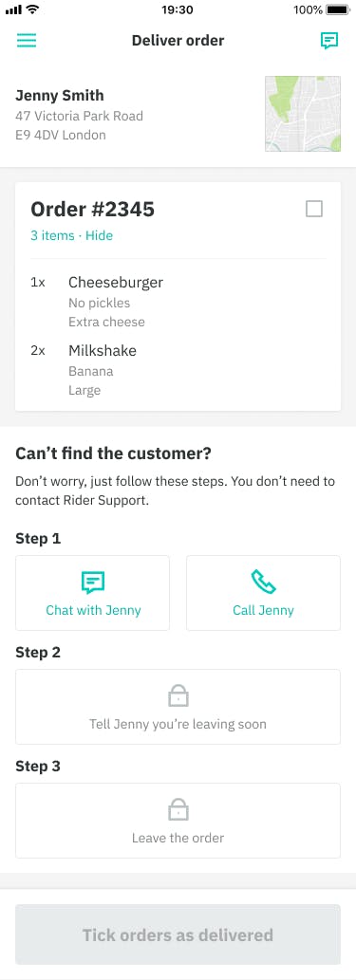Image resolution: width=356 pixels, height=980 pixels.
Task: Tap the lock icon in Step 2
Action: (178, 695)
